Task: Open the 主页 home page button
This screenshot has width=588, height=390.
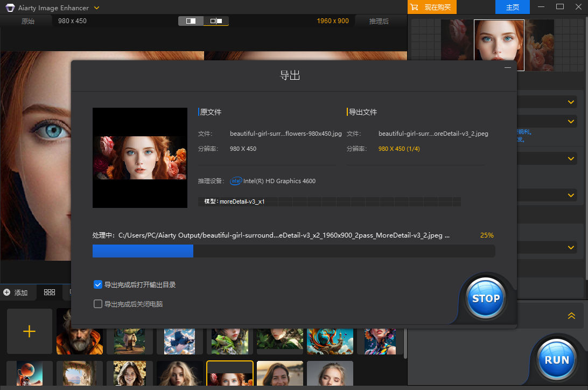Action: [x=512, y=7]
